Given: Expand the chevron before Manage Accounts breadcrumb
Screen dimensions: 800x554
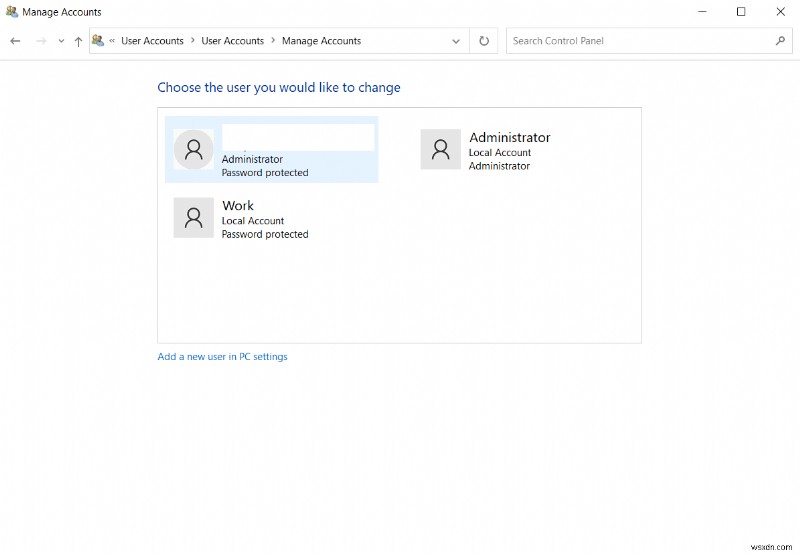Looking at the screenshot, I should [x=273, y=41].
